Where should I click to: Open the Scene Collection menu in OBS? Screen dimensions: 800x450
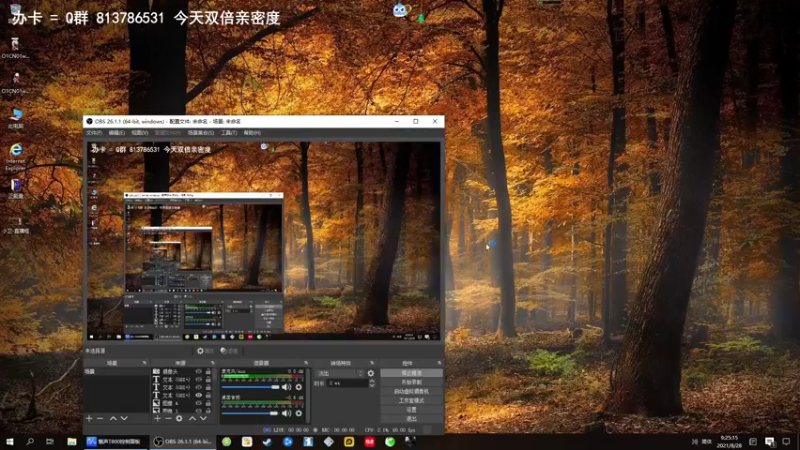pyautogui.click(x=201, y=133)
